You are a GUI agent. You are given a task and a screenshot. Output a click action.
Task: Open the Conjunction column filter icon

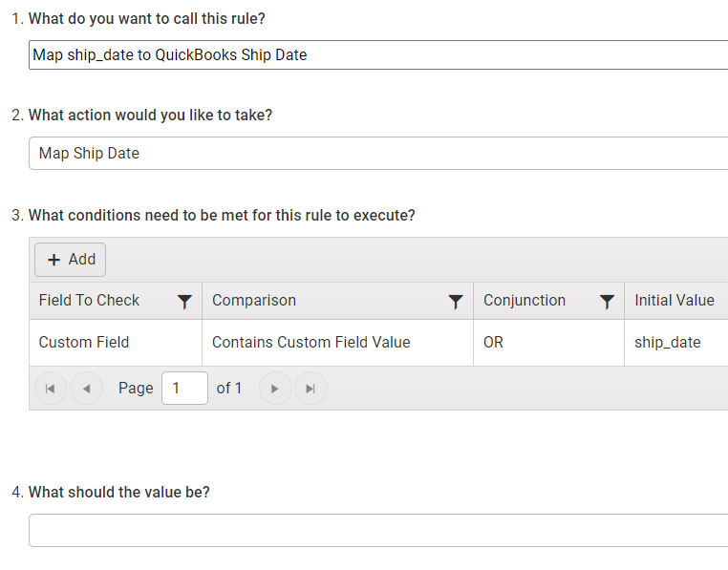(607, 302)
